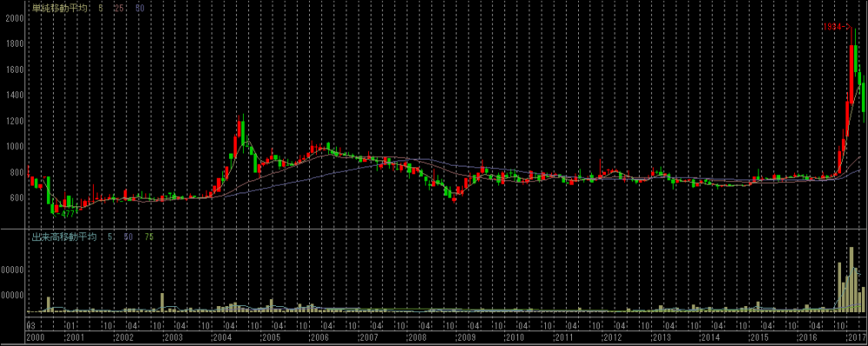Click the 2000 price axis label
The image size is (868, 346).
pyautogui.click(x=13, y=17)
